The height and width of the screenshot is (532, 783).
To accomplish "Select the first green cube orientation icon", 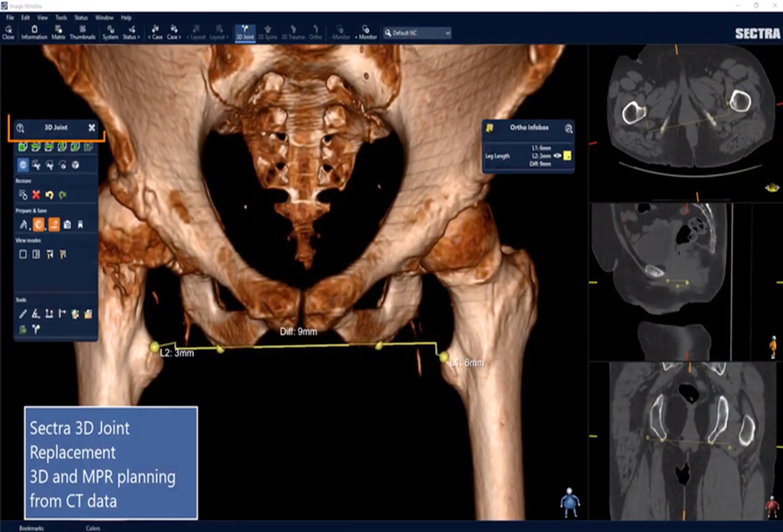I will click(23, 146).
